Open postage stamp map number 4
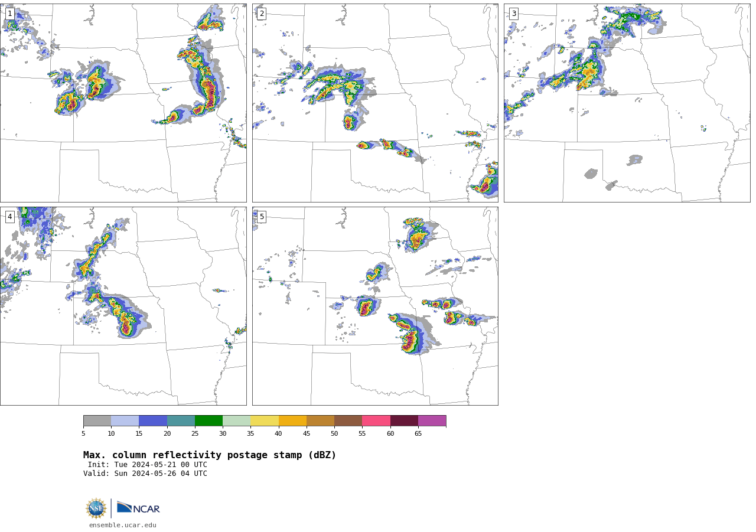 tap(123, 306)
